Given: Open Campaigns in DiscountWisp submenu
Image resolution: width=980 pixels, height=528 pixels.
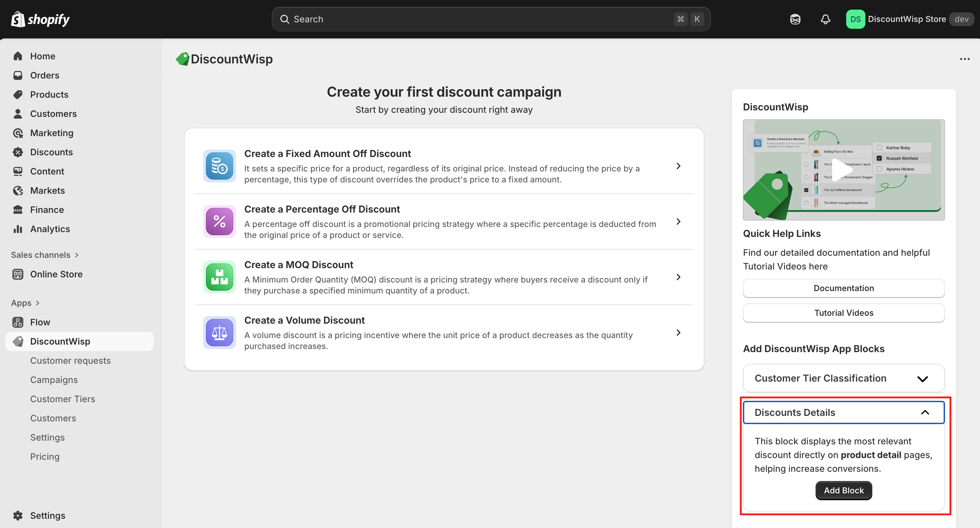Looking at the screenshot, I should [54, 380].
